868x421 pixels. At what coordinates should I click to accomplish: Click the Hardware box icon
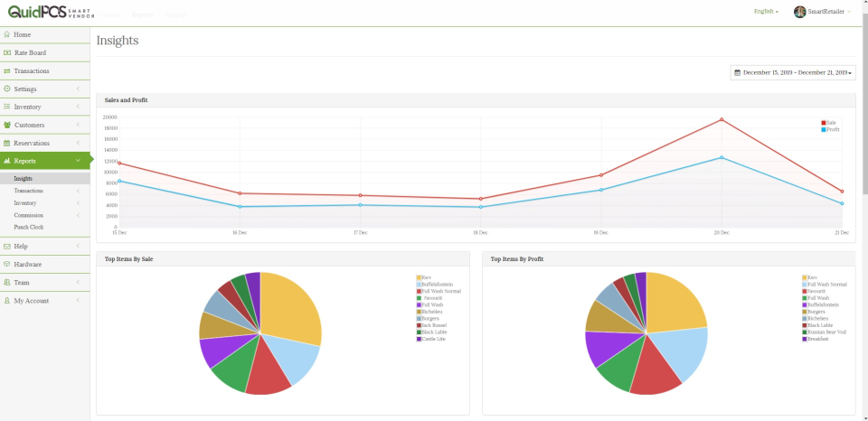tap(6, 264)
